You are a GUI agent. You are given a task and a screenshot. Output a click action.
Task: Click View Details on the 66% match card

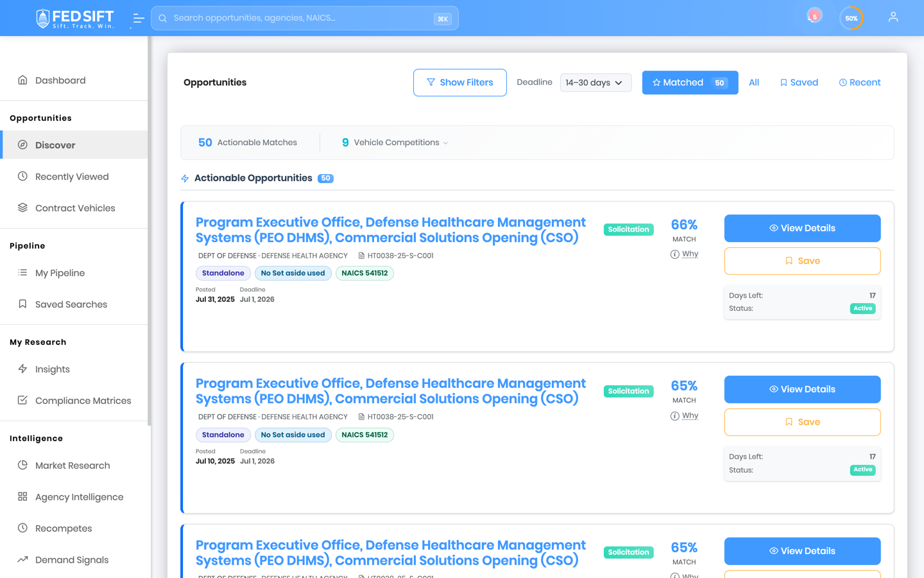(802, 228)
